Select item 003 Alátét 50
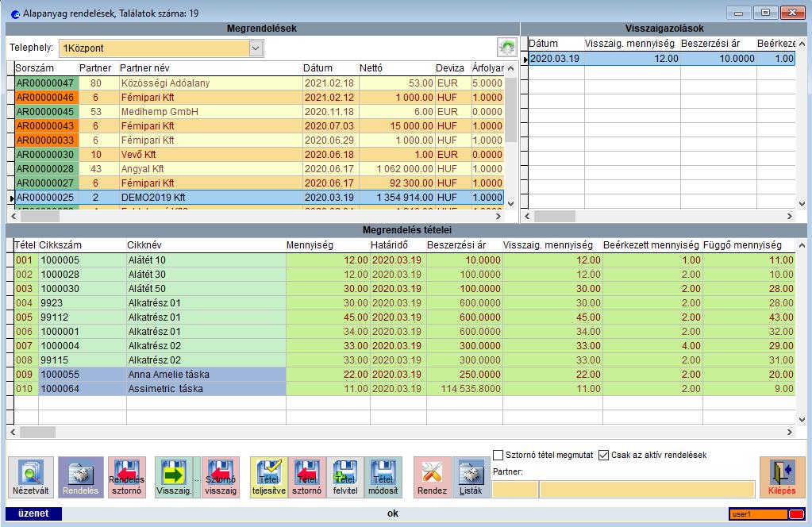This screenshot has width=812, height=527. point(405,289)
